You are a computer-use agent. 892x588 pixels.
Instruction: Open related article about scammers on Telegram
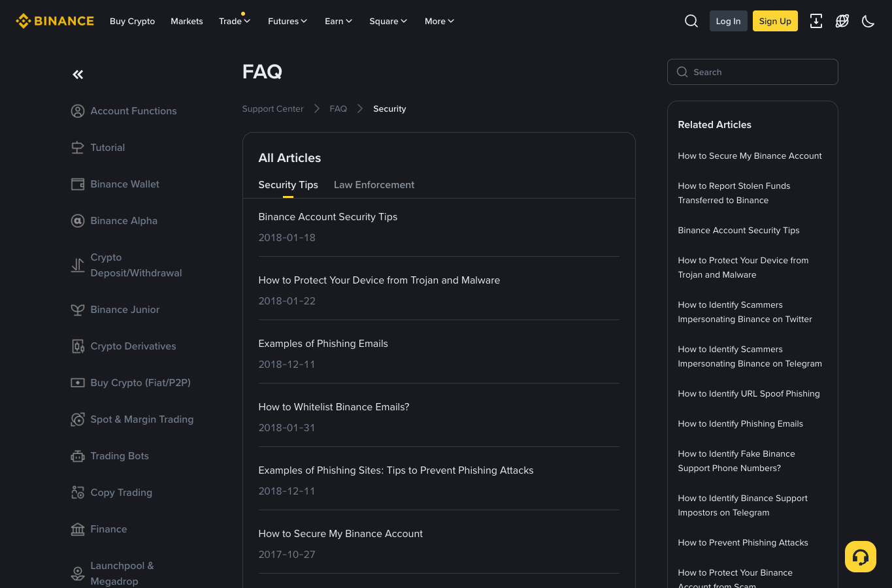(x=750, y=357)
